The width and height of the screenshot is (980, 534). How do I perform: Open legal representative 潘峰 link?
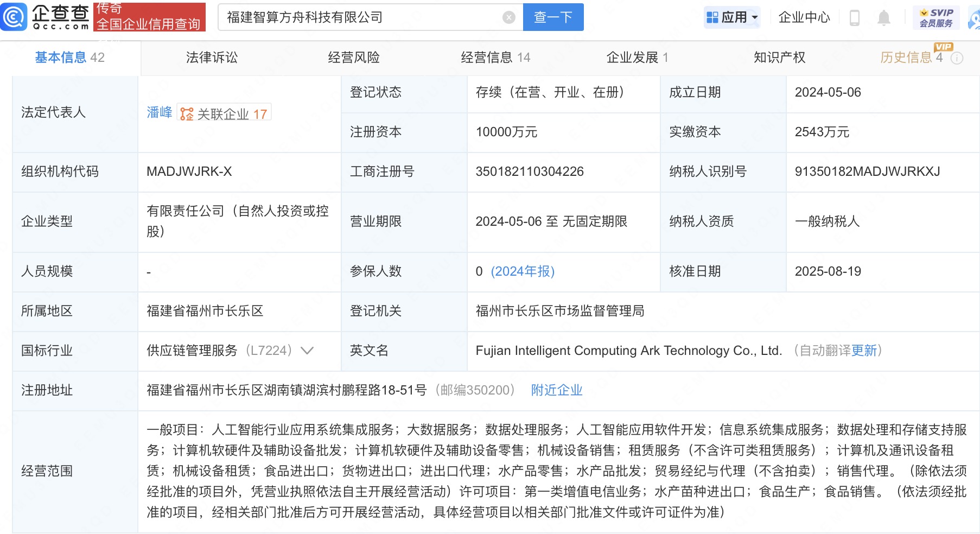point(160,112)
